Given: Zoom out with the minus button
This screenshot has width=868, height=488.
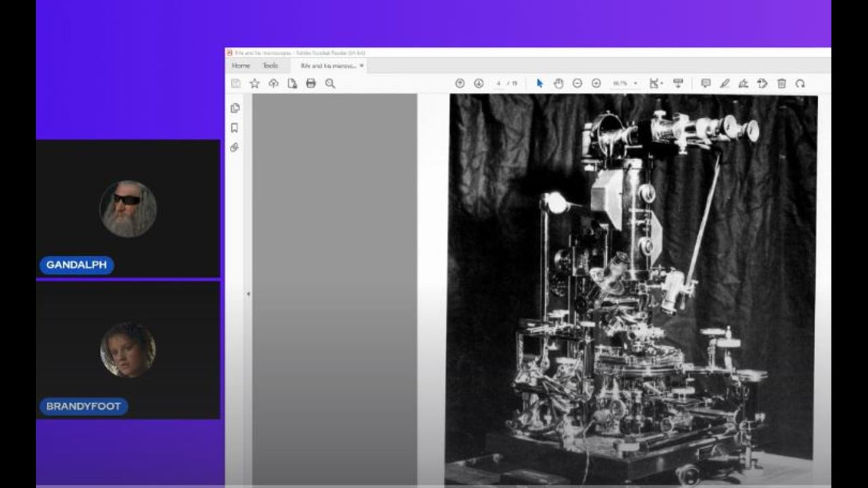Looking at the screenshot, I should (577, 83).
